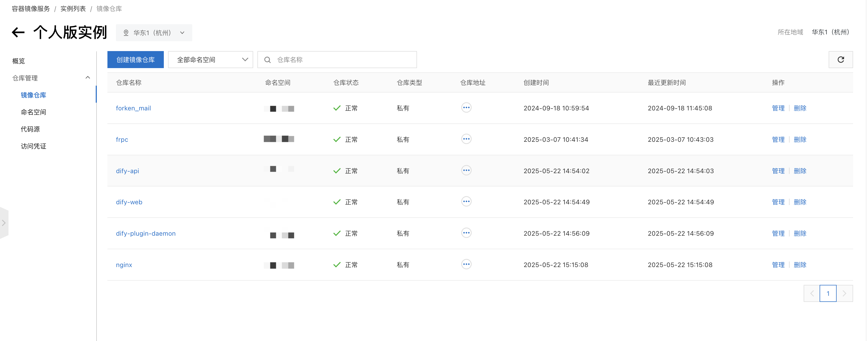Screen dimensions: 868x341
Task: Open 访问凭证 in sidebar
Action: click(x=33, y=146)
